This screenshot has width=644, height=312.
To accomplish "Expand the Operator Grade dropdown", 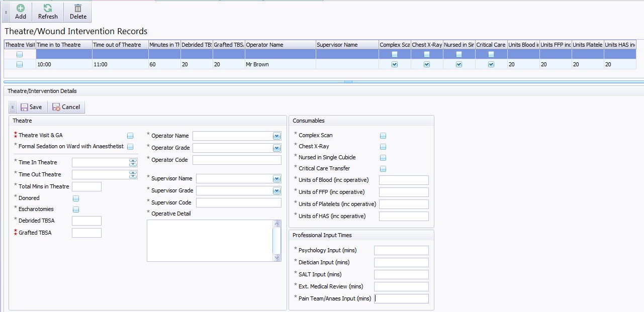I will [x=277, y=148].
